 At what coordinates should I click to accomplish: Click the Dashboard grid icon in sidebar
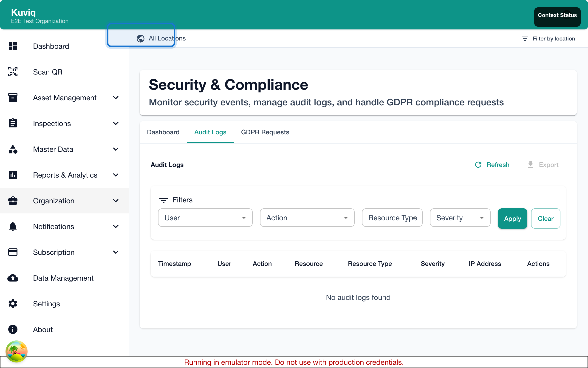13,46
